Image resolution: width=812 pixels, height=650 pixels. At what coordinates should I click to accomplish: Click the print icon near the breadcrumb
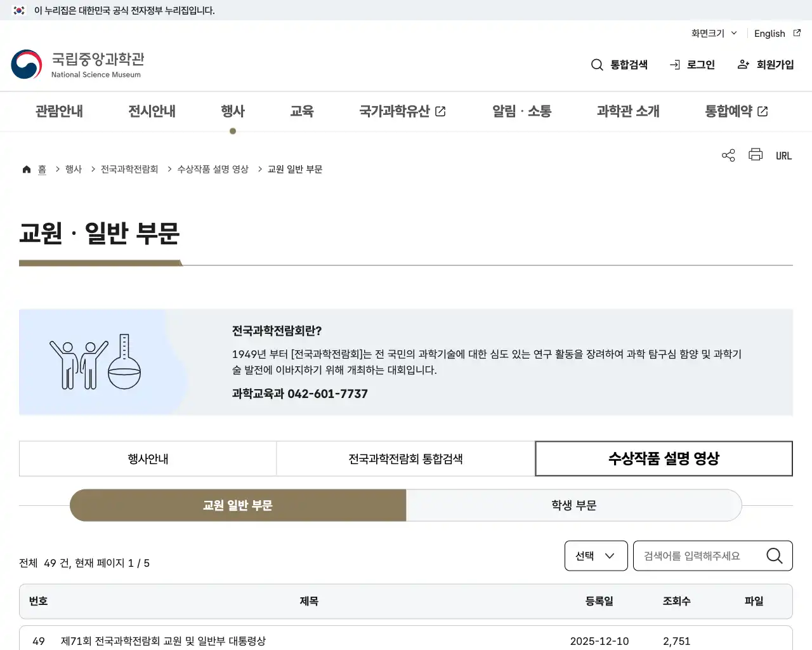coord(755,154)
